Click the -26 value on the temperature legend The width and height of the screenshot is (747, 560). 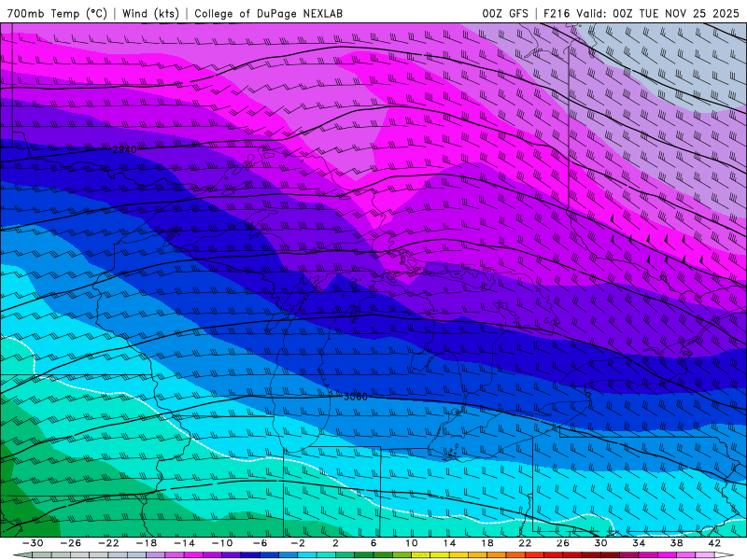[x=71, y=543]
